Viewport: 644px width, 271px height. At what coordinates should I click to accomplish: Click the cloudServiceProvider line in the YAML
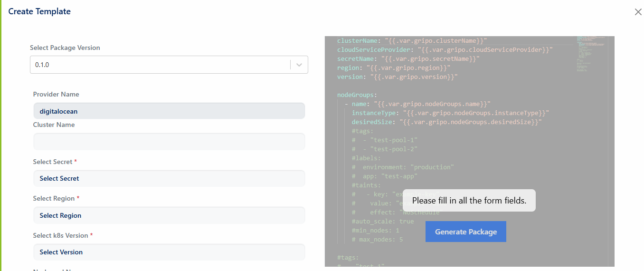click(445, 49)
